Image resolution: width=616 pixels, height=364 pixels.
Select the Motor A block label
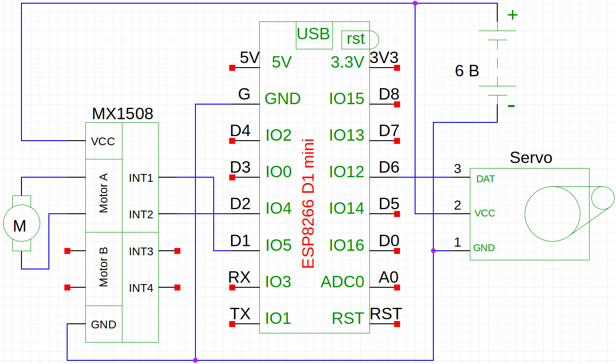pos(104,193)
